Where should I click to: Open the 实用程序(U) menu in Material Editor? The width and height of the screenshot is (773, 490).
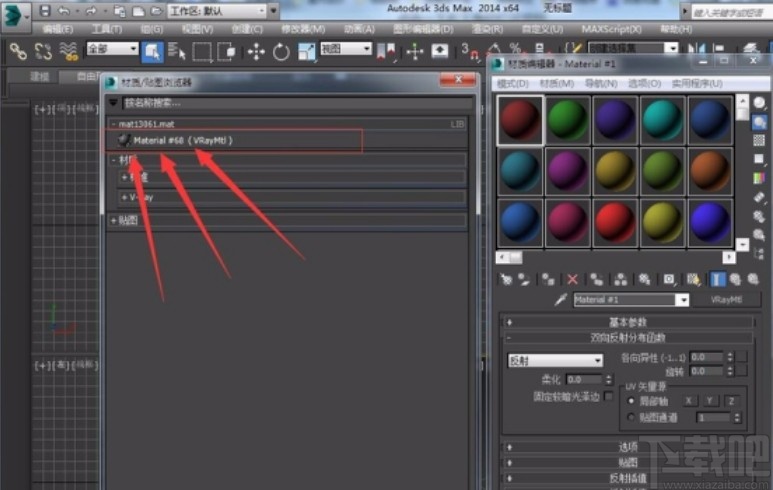(x=697, y=83)
